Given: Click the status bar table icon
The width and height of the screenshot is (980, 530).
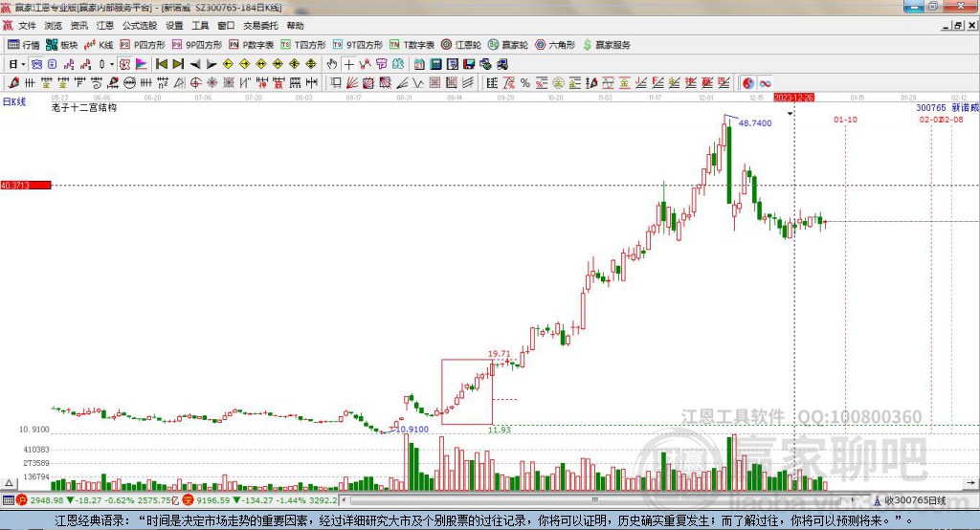Looking at the screenshot, I should 8,500.
